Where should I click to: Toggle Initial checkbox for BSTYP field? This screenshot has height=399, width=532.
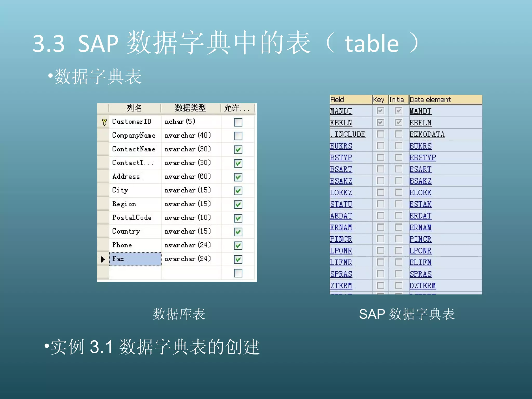click(399, 157)
